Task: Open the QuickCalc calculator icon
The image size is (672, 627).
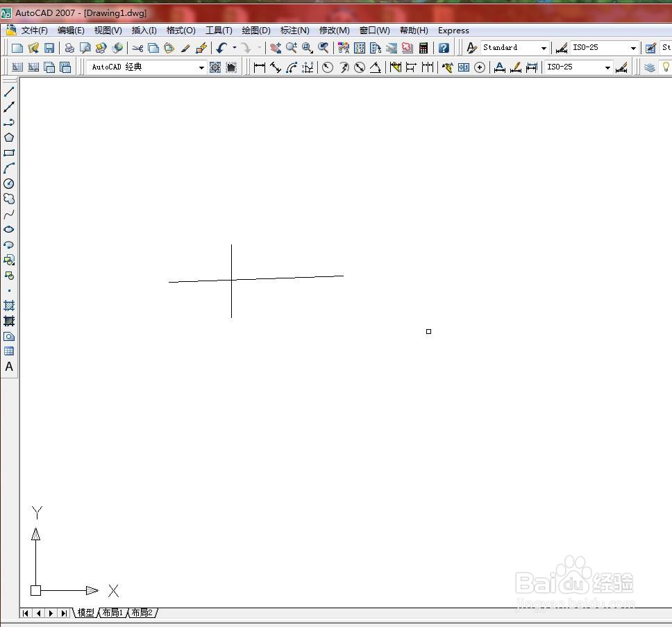Action: [423, 48]
